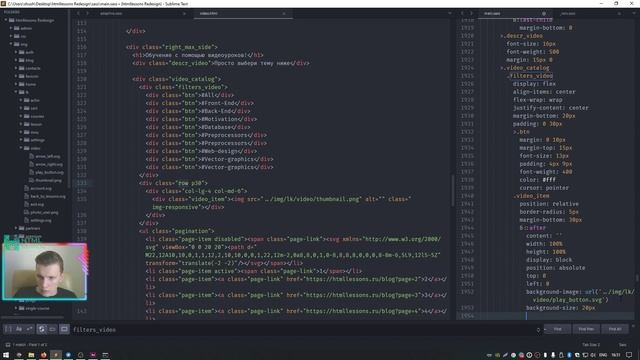
Task: Toggle regular expression search option
Action: click(x=8, y=329)
